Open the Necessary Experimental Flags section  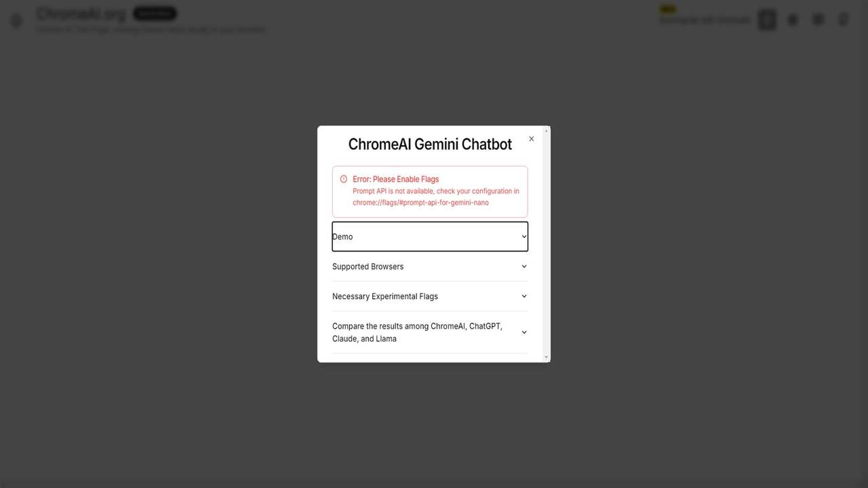click(430, 296)
